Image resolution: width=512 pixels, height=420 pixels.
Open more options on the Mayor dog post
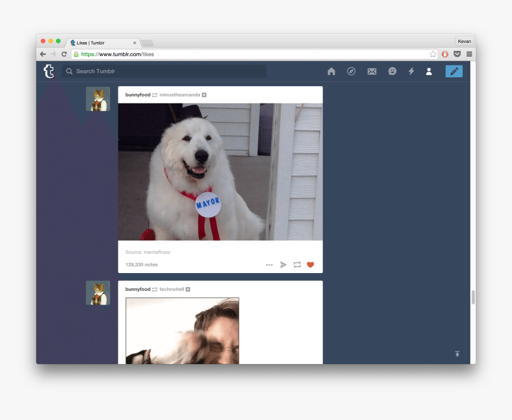269,265
